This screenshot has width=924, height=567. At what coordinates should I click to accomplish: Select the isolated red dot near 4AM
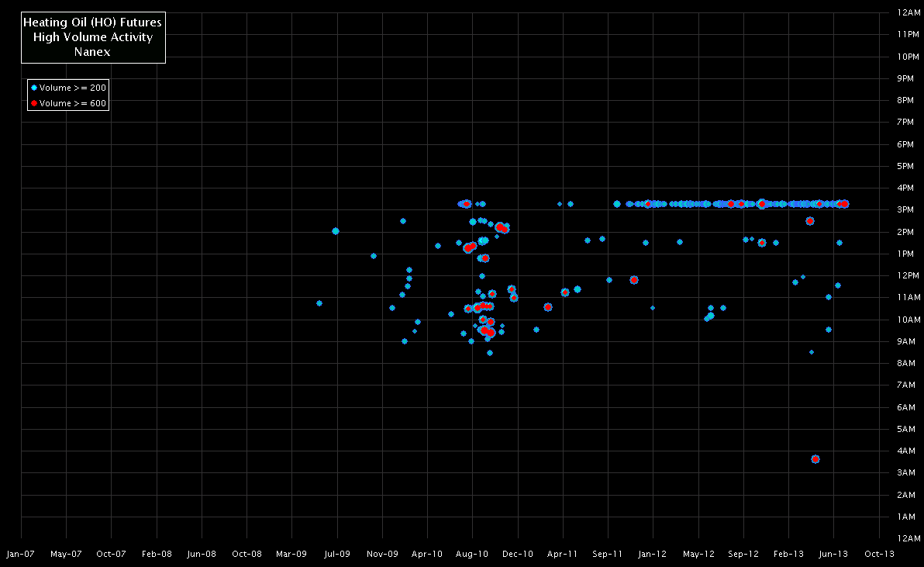coord(815,459)
